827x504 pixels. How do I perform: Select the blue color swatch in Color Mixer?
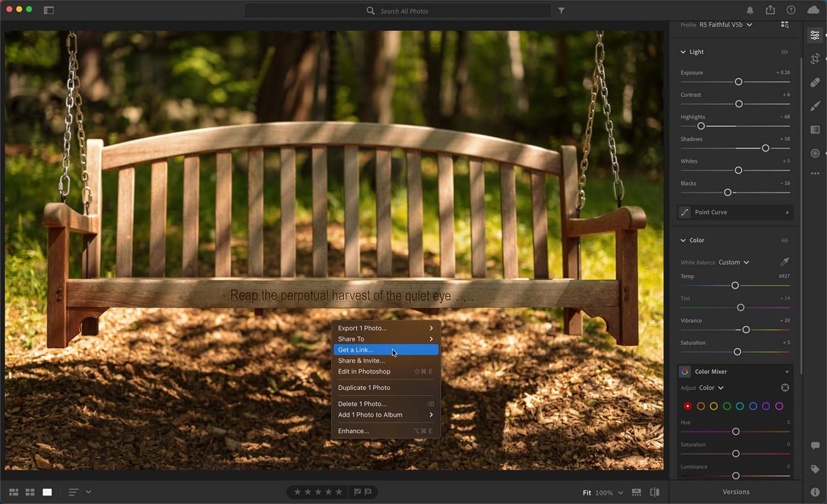[753, 406]
